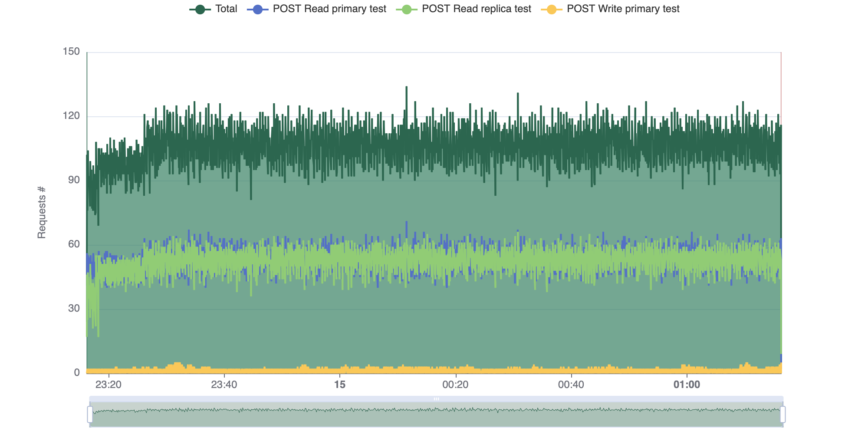Image resolution: width=868 pixels, height=434 pixels.
Task: Click the bold 15 time axis label
Action: (340, 385)
